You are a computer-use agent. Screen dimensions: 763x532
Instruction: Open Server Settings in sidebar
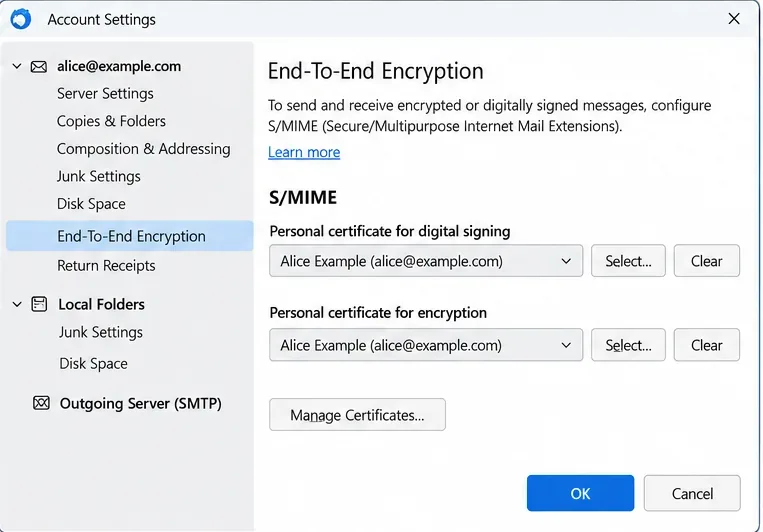click(105, 93)
